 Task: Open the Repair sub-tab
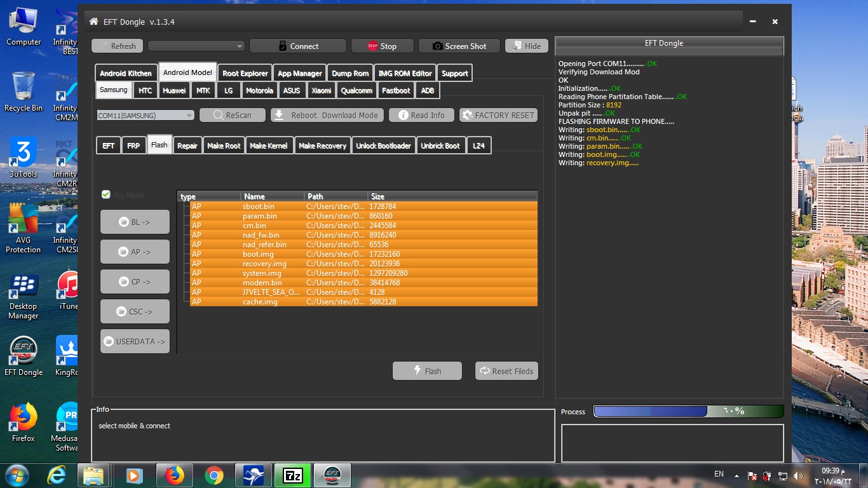point(187,146)
